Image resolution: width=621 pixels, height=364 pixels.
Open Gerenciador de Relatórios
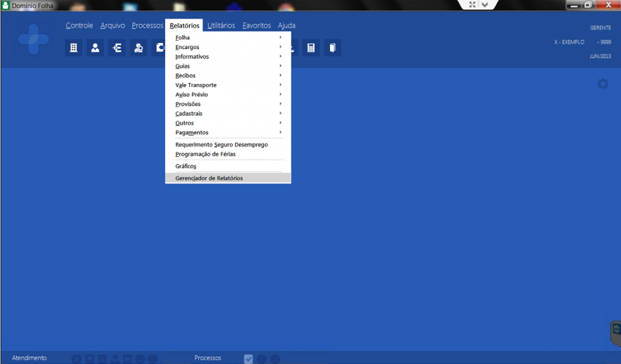coord(228,178)
